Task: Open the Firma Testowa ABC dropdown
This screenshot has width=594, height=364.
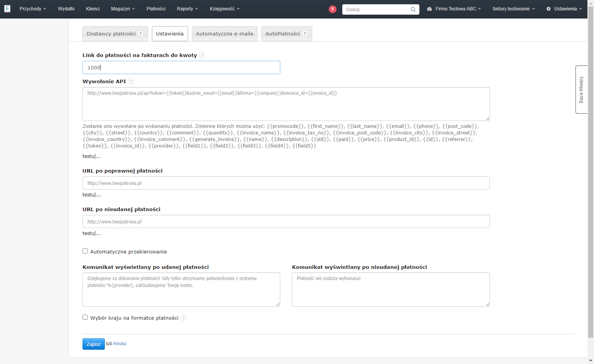Action: (x=454, y=9)
